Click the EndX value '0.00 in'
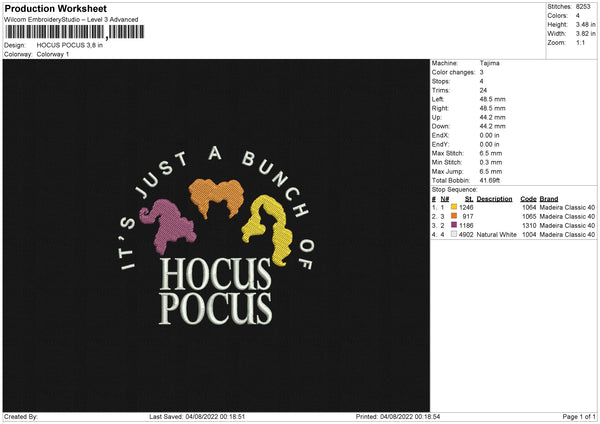The image size is (600, 424). 489,135
